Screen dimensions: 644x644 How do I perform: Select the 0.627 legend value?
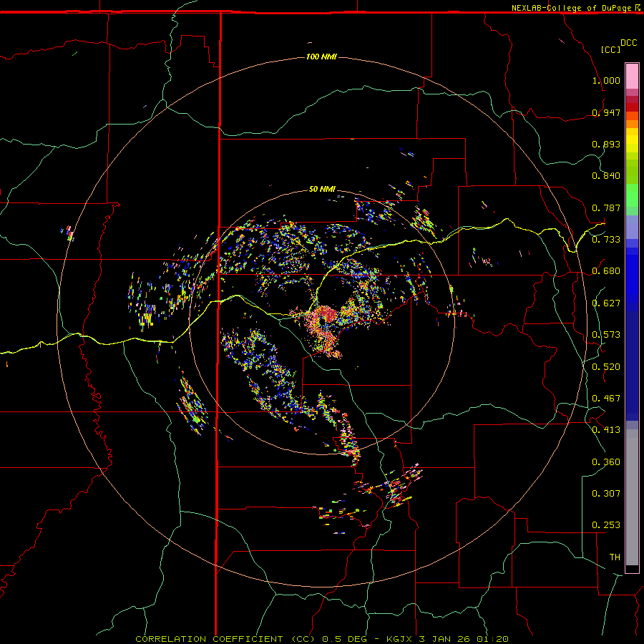point(606,303)
